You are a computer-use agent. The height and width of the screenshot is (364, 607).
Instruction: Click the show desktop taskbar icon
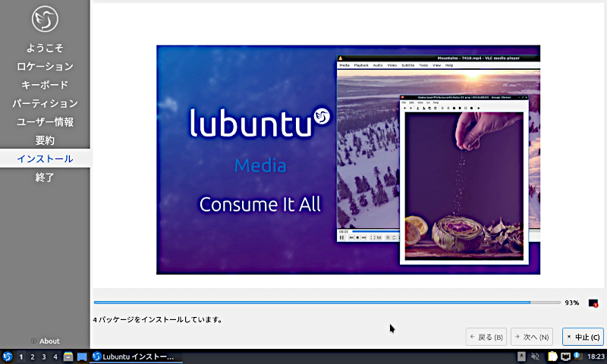point(82,356)
